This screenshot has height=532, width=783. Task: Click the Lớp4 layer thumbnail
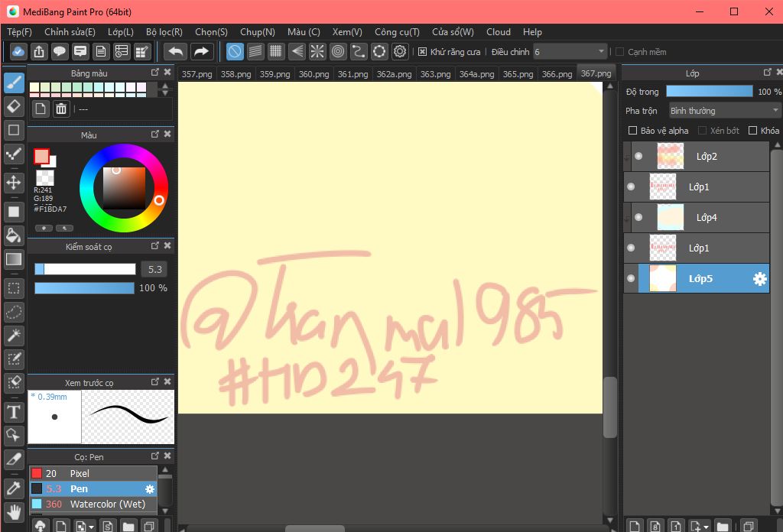(670, 217)
